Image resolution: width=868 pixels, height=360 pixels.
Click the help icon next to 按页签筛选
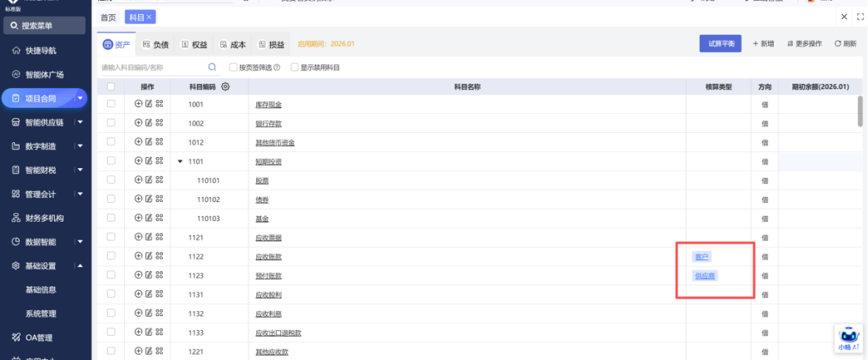(x=277, y=68)
